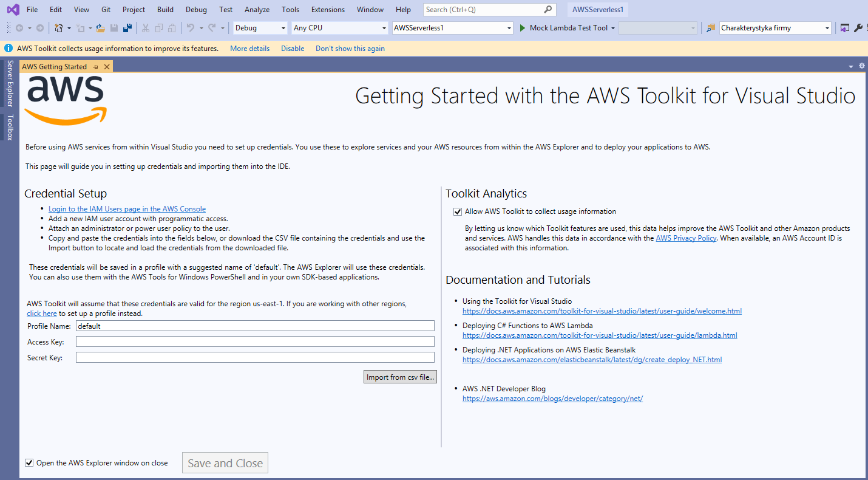Image resolution: width=868 pixels, height=480 pixels.
Task: Open the Extensions menu
Action: pos(328,10)
